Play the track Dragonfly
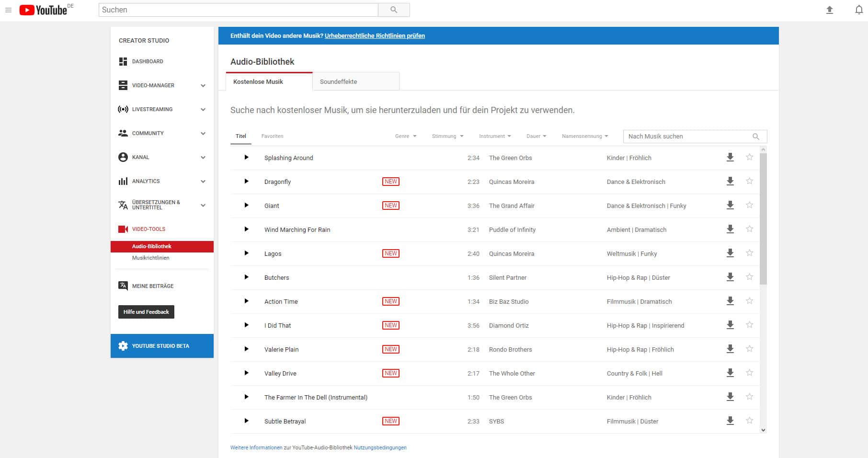 coord(246,181)
